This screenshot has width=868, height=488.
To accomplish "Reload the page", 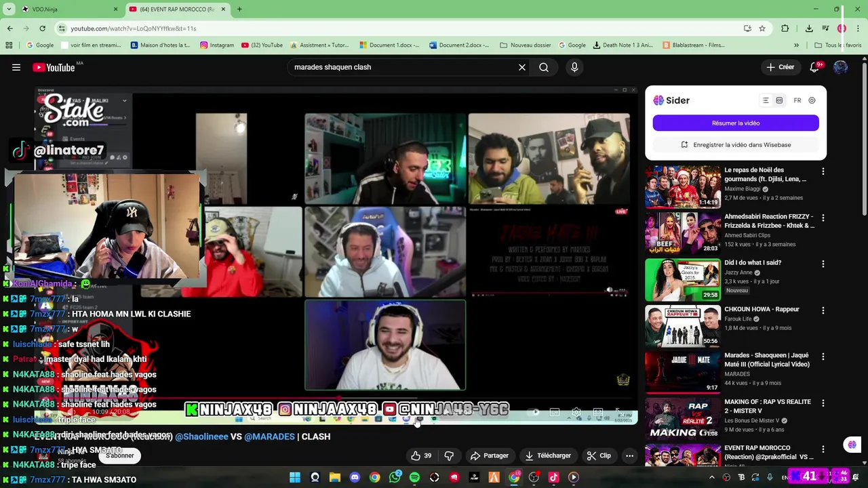I will 42,28.
